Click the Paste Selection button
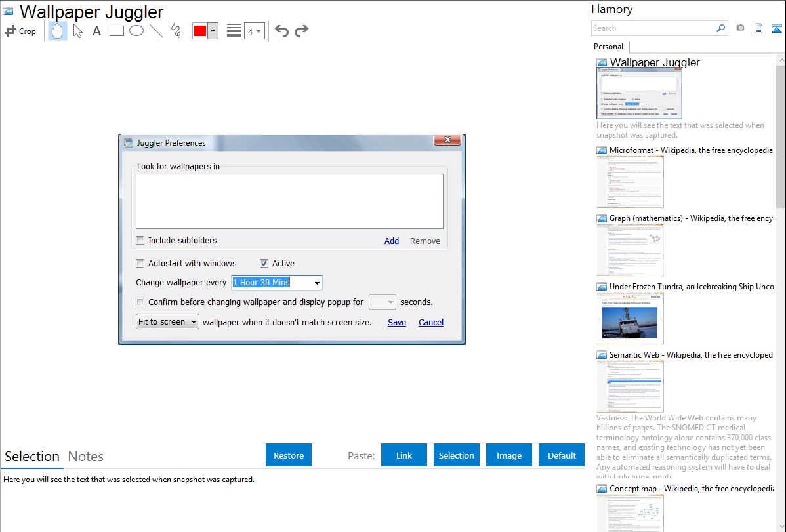This screenshot has height=532, width=786. pos(457,455)
